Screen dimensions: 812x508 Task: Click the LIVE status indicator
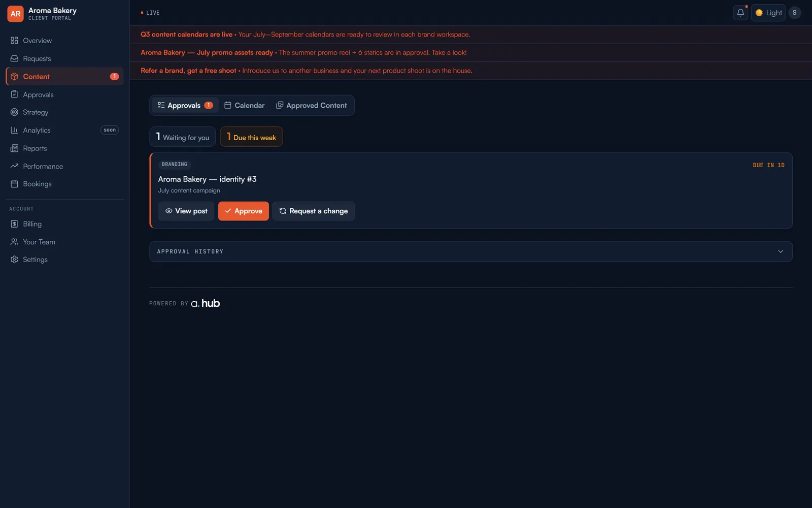coord(150,13)
